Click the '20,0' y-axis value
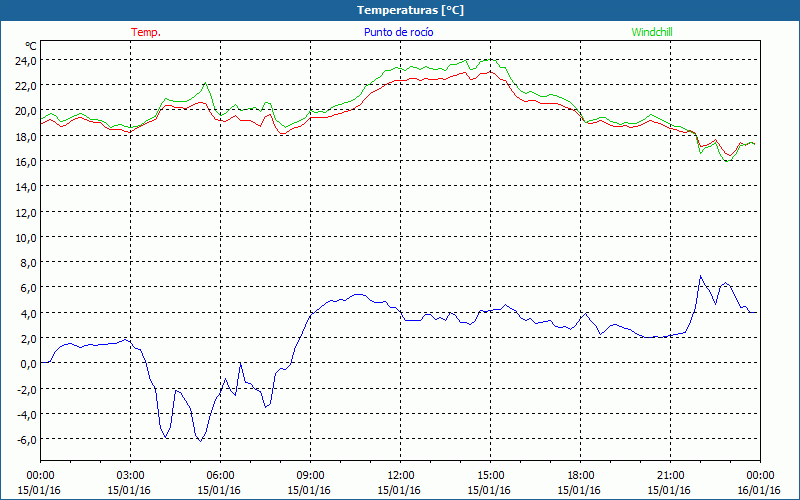 (x=26, y=111)
